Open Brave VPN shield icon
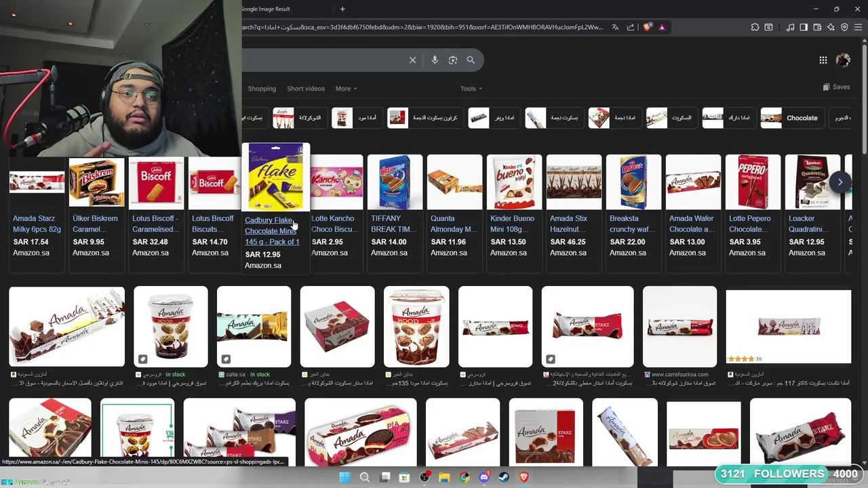Image resolution: width=868 pixels, height=488 pixels. 844,27
